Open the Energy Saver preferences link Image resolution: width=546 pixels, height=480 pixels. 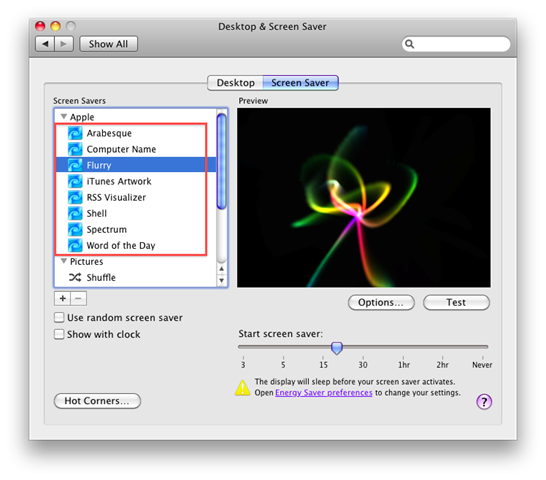[x=323, y=393]
